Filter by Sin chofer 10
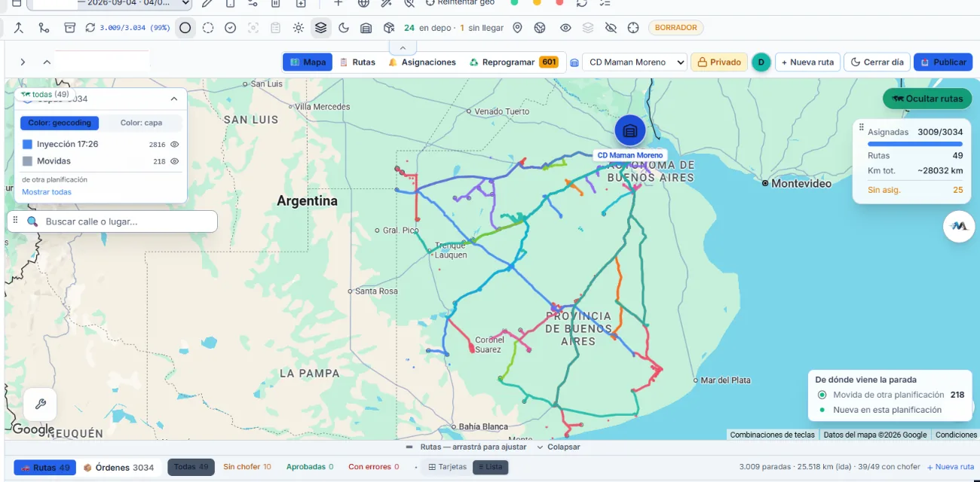The image size is (980, 482). tap(247, 467)
